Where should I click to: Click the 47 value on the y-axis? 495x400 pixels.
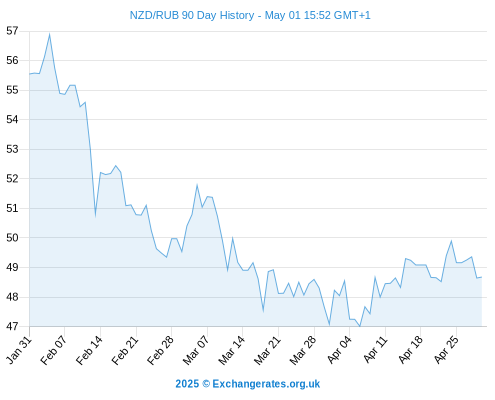12,326
